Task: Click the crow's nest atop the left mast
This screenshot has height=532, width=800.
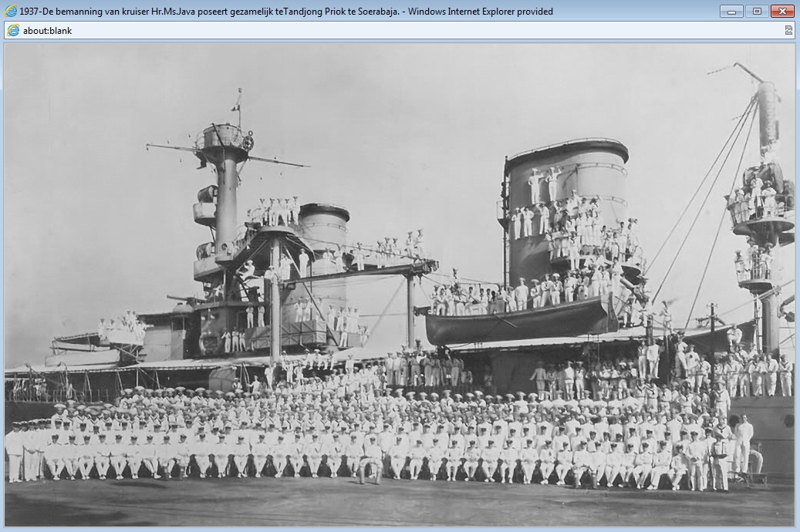Action: pyautogui.click(x=224, y=139)
